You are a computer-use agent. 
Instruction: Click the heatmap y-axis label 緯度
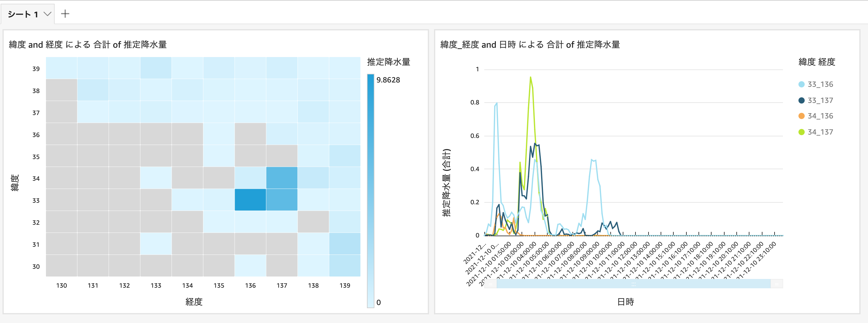tap(15, 183)
